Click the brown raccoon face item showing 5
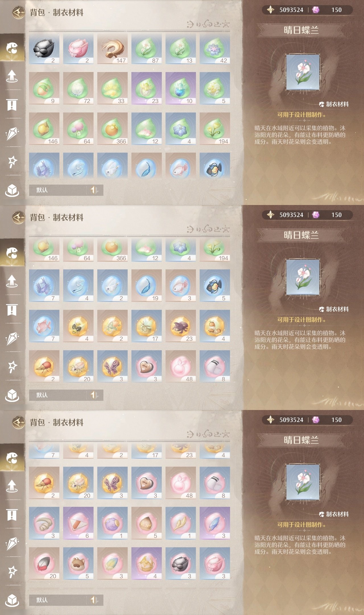 (78, 563)
